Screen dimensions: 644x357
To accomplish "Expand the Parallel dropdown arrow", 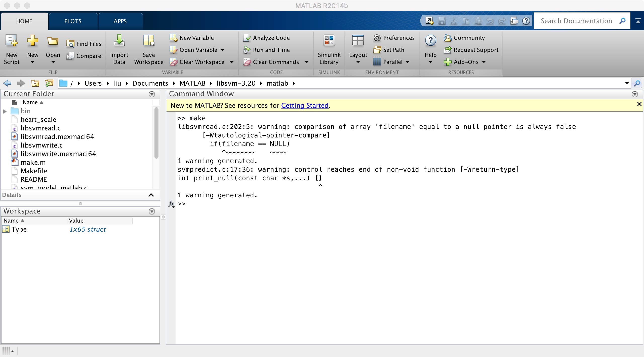I will coord(408,62).
